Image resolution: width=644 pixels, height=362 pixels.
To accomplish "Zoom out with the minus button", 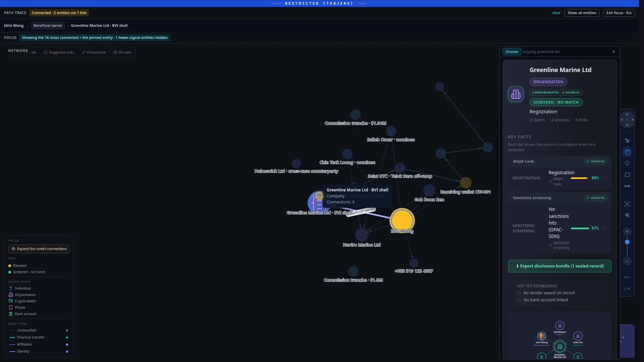I will [627, 261].
